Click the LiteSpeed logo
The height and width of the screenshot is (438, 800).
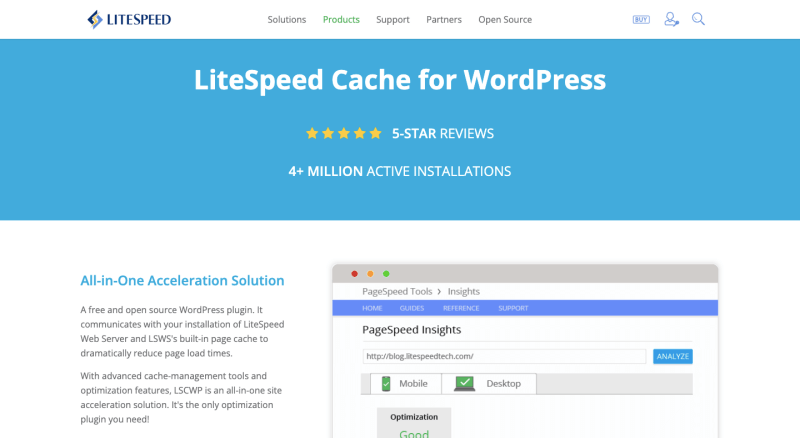(x=129, y=19)
